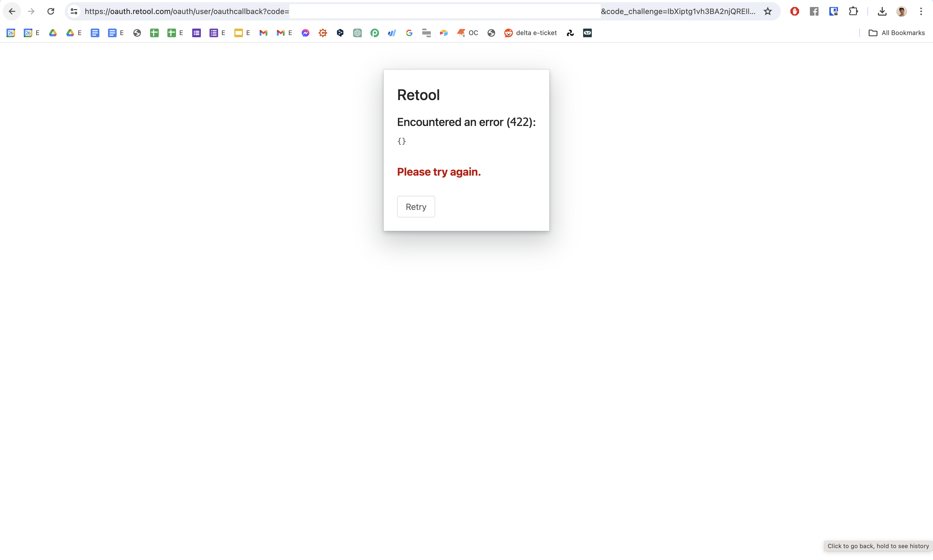Open the Airtable bookmark icon
This screenshot has width=933, height=560.
pos(444,33)
